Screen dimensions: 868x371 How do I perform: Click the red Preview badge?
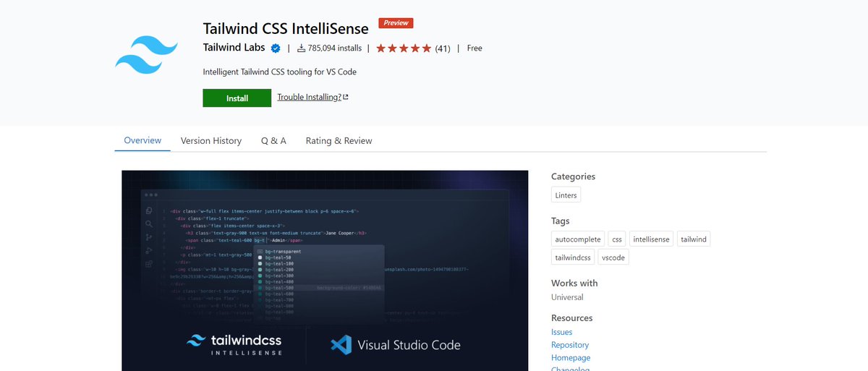pos(396,23)
